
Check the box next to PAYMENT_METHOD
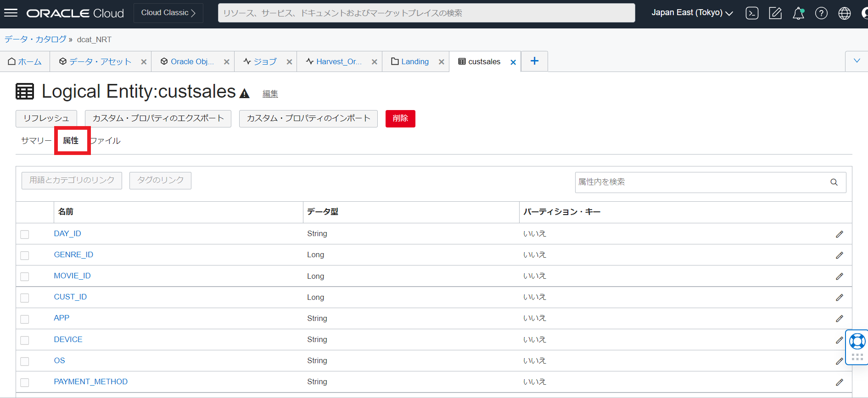click(25, 382)
